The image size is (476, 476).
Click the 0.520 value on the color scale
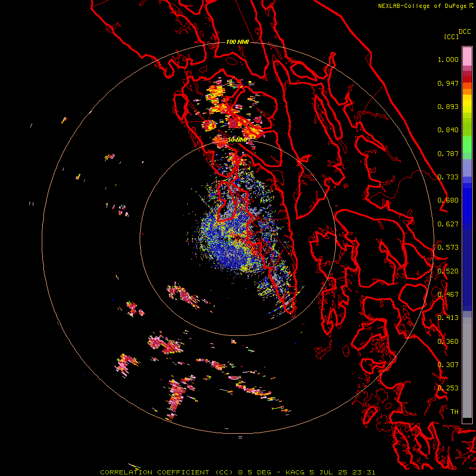448,271
